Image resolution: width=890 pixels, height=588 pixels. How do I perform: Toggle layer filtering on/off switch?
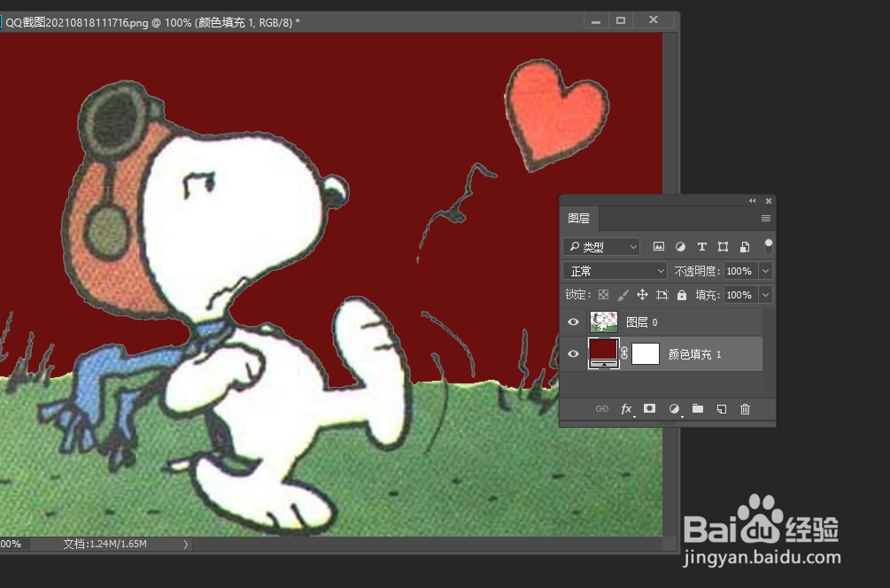768,246
